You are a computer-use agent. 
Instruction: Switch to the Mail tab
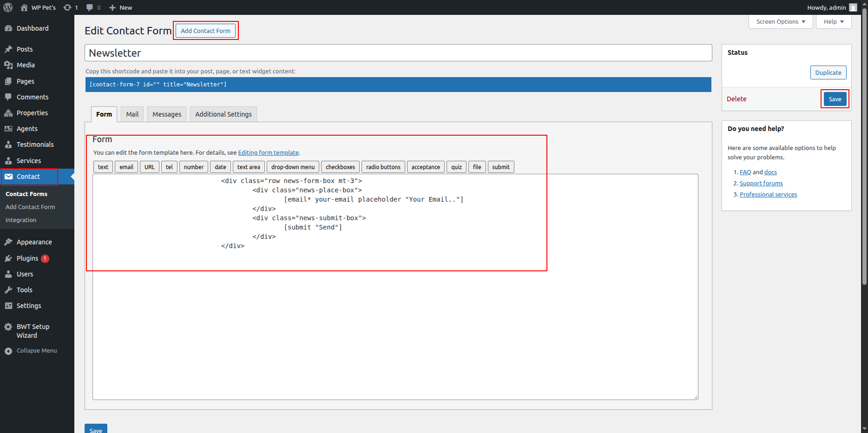[x=132, y=114]
